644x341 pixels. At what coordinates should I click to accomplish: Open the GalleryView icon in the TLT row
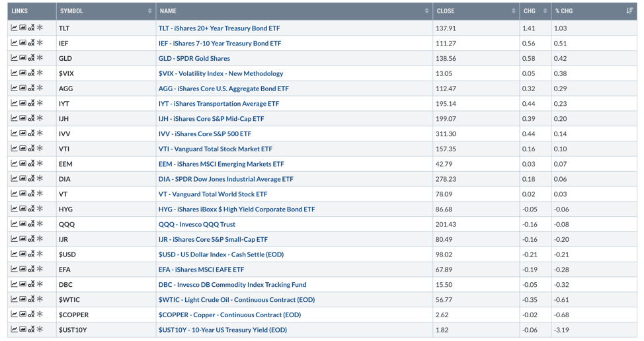(x=23, y=28)
